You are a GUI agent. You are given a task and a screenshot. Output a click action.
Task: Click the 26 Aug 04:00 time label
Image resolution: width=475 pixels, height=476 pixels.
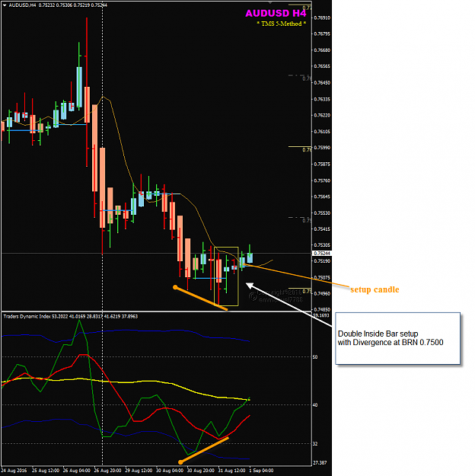point(76,471)
